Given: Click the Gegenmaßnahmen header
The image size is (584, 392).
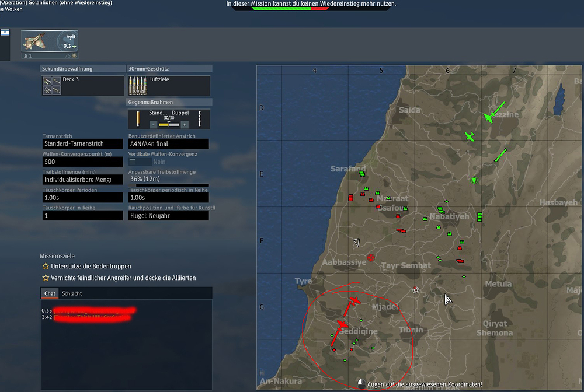Looking at the screenshot, I should coord(169,102).
